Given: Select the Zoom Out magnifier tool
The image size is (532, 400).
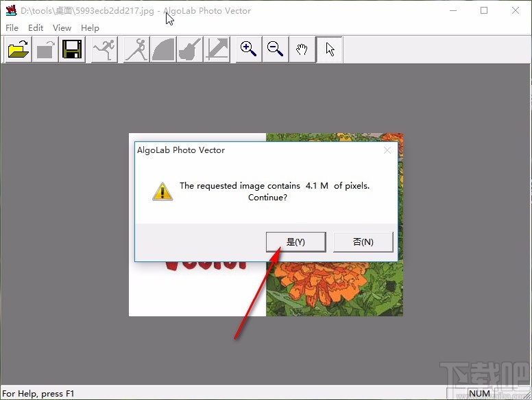Looking at the screenshot, I should point(276,49).
